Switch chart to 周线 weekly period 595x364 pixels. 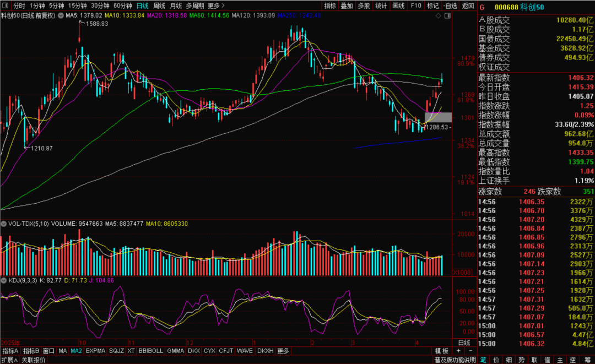click(x=159, y=6)
